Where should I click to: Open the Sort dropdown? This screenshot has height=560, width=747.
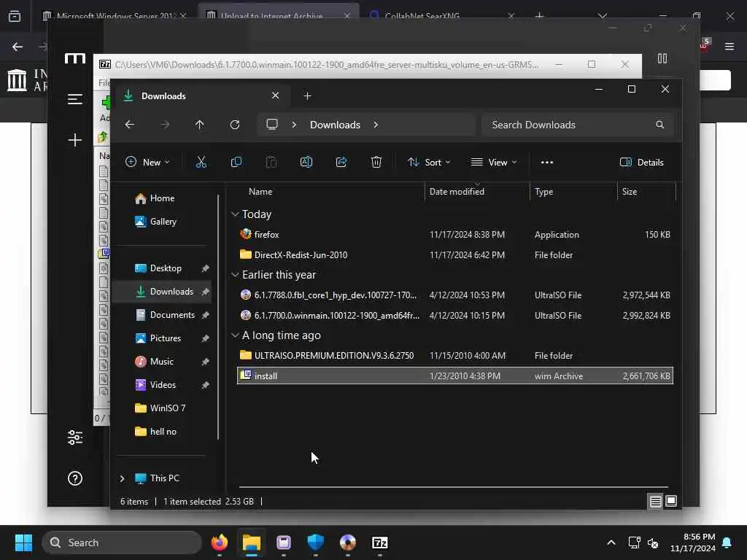click(x=429, y=163)
